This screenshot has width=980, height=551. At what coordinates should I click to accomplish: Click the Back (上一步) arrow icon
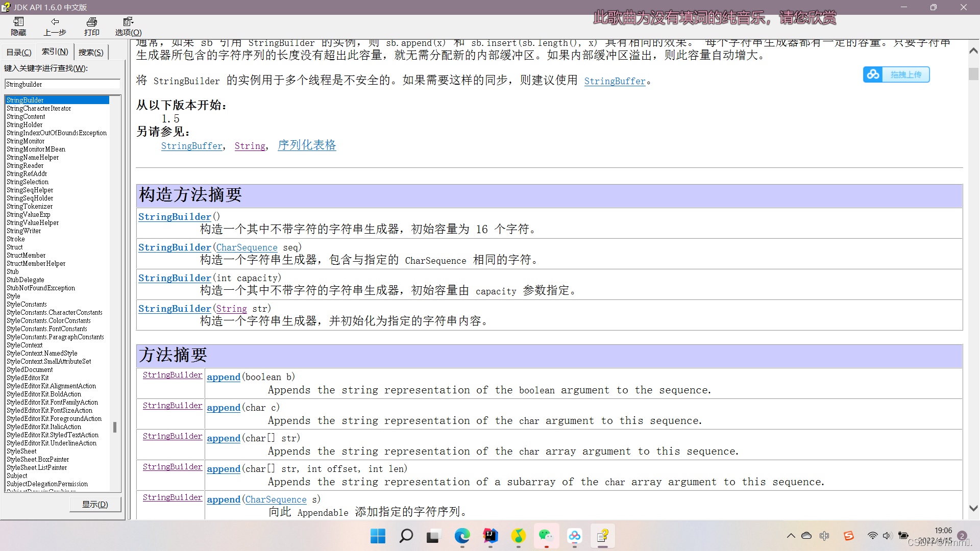(x=55, y=26)
